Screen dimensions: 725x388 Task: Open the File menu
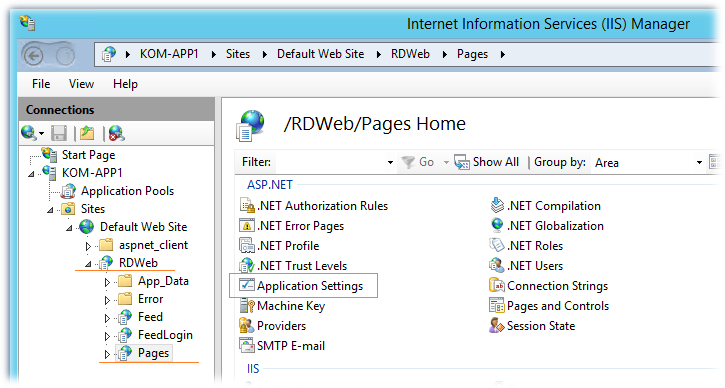[41, 84]
